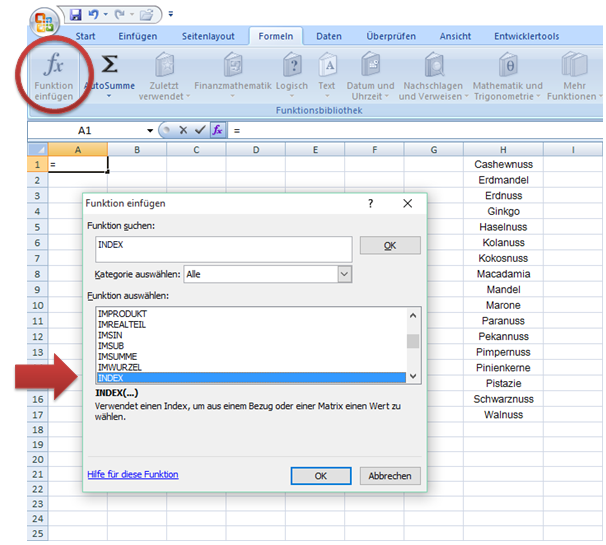Image resolution: width=606 pixels, height=545 pixels.
Task: Click the Abbrechen button
Action: coord(390,476)
